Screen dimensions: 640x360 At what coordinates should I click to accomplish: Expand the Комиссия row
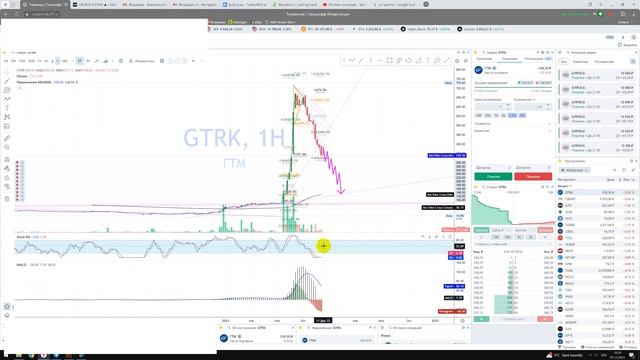[513, 131]
